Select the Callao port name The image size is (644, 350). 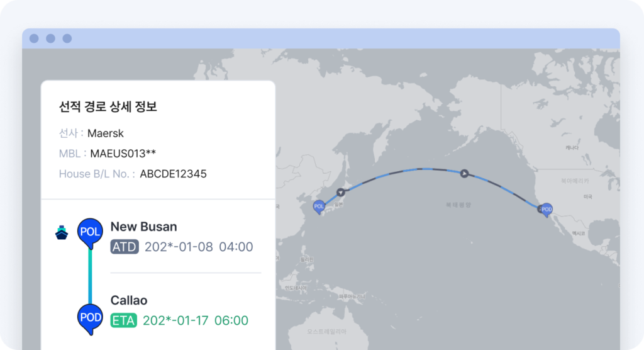[x=128, y=300]
